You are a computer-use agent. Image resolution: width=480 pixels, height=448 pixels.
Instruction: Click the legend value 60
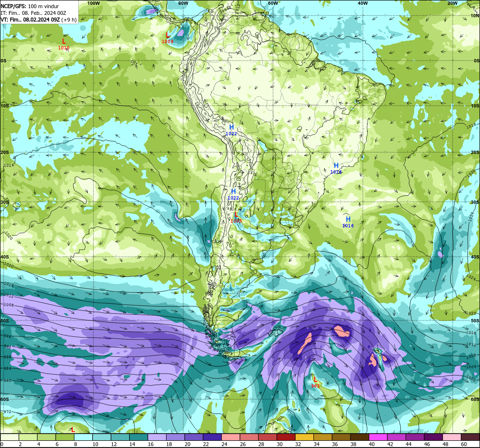tap(464, 444)
